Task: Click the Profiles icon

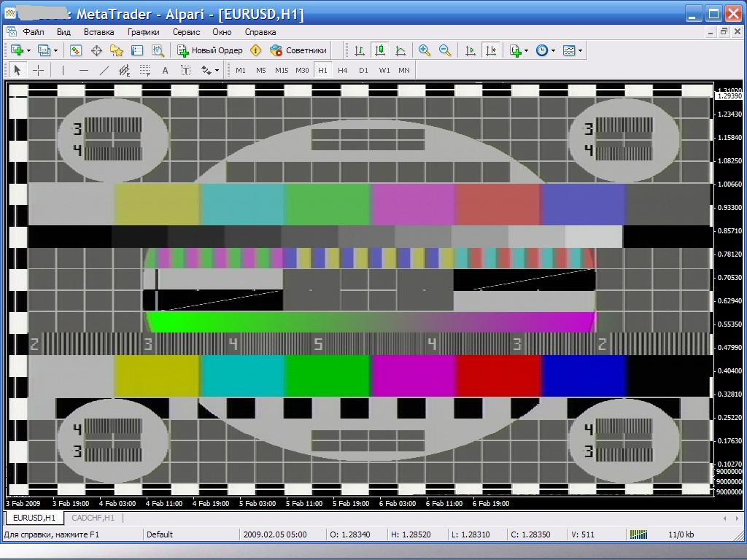Action: pos(44,50)
